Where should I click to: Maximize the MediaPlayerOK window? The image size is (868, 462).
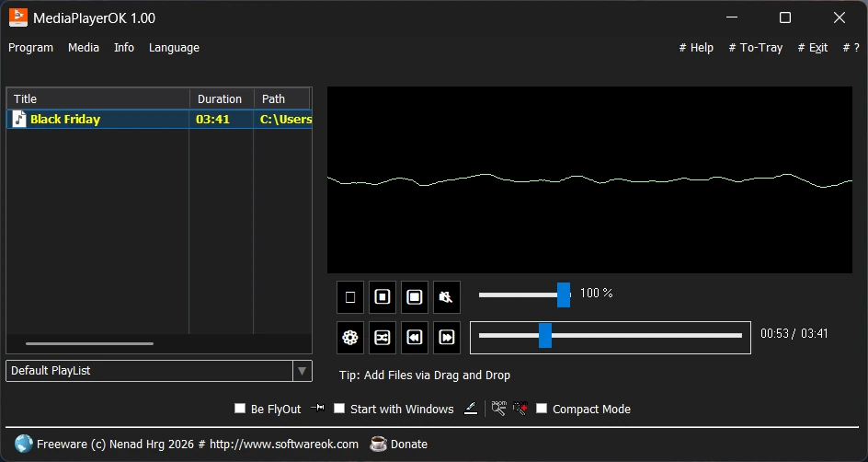(785, 17)
